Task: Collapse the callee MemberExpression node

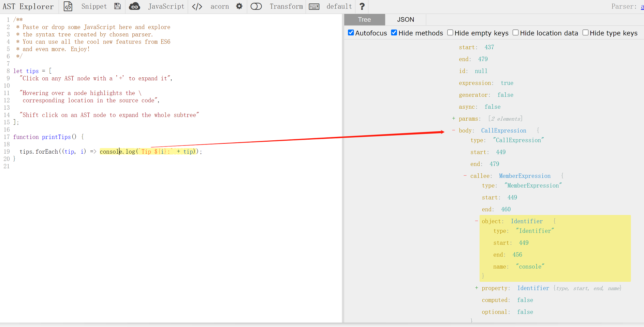Action: 465,176
